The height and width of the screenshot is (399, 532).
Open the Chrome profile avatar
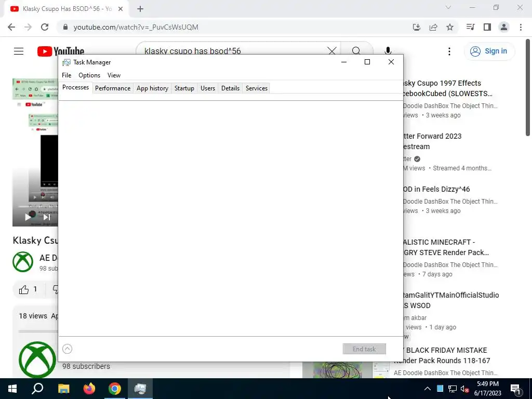(x=504, y=27)
